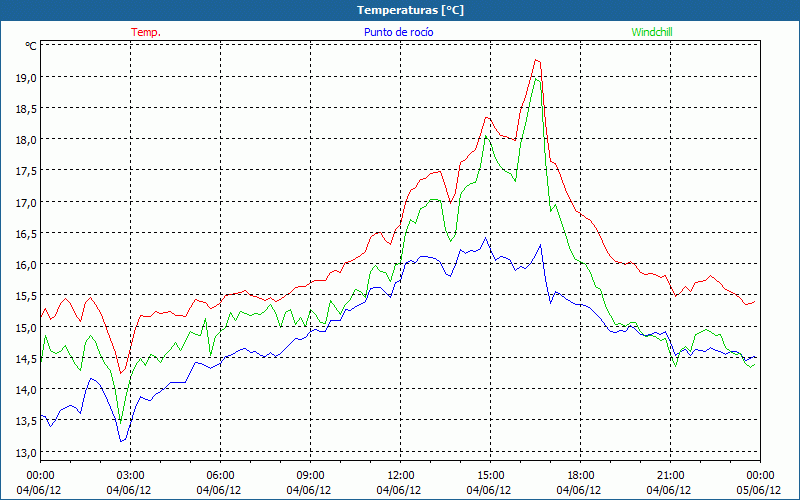Click the green Windchill legend label
This screenshot has width=800, height=500.
tap(652, 32)
